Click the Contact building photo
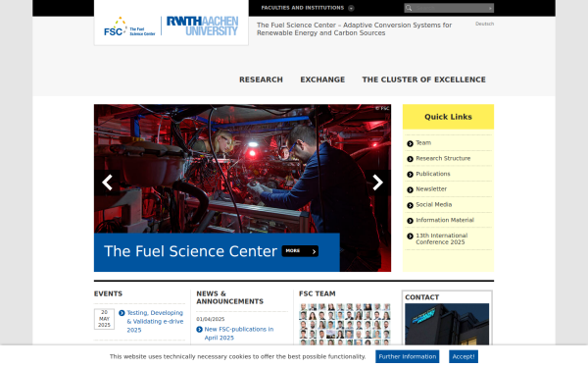Image resolution: width=588 pixels, height=368 pixels. pos(447,324)
